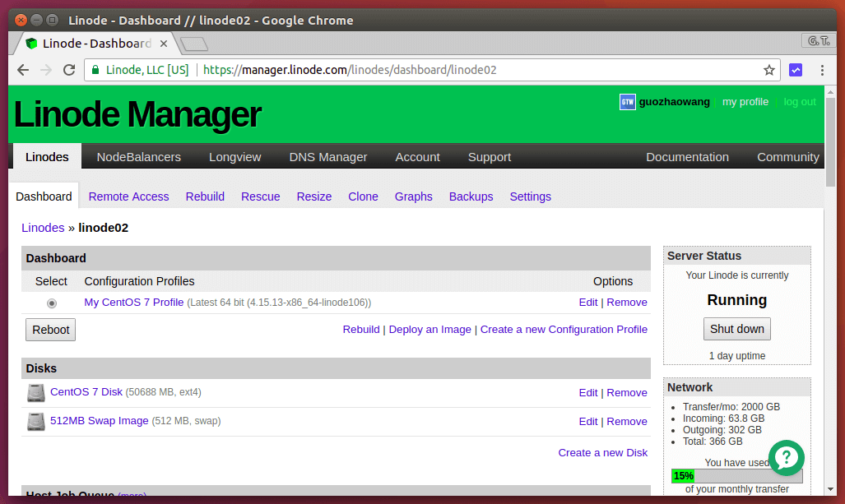
Task: Go to the NodeBalancers section
Action: click(138, 157)
